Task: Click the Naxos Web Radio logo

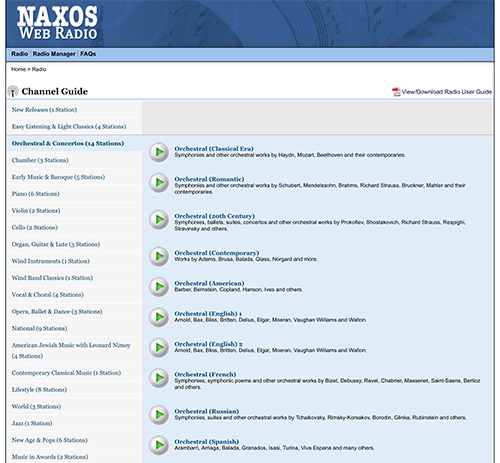Action: tap(57, 23)
